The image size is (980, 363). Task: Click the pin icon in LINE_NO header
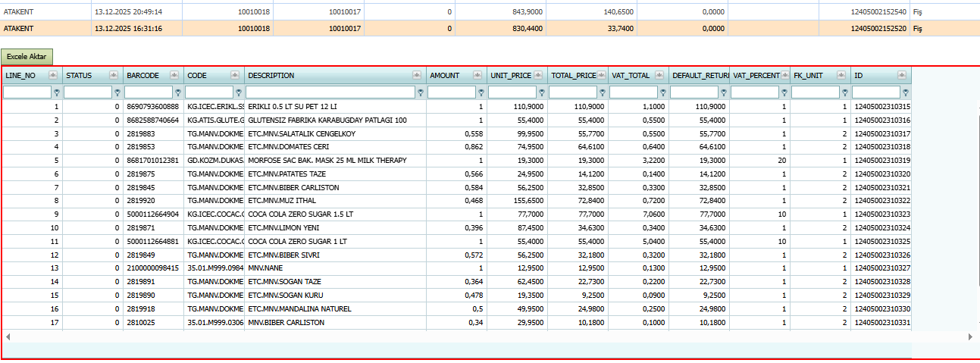pyautogui.click(x=53, y=75)
